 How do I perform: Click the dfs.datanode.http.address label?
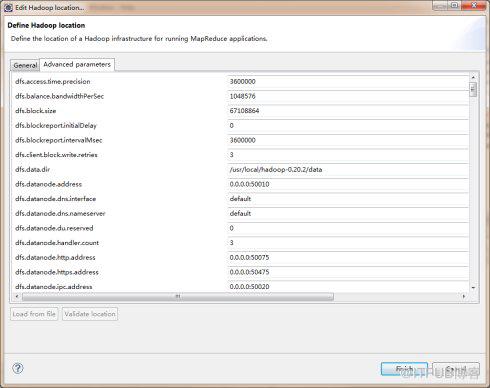coord(55,258)
